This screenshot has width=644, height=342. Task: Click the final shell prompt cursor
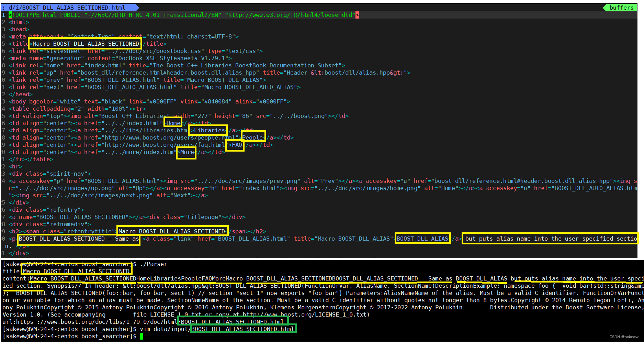click(142, 336)
